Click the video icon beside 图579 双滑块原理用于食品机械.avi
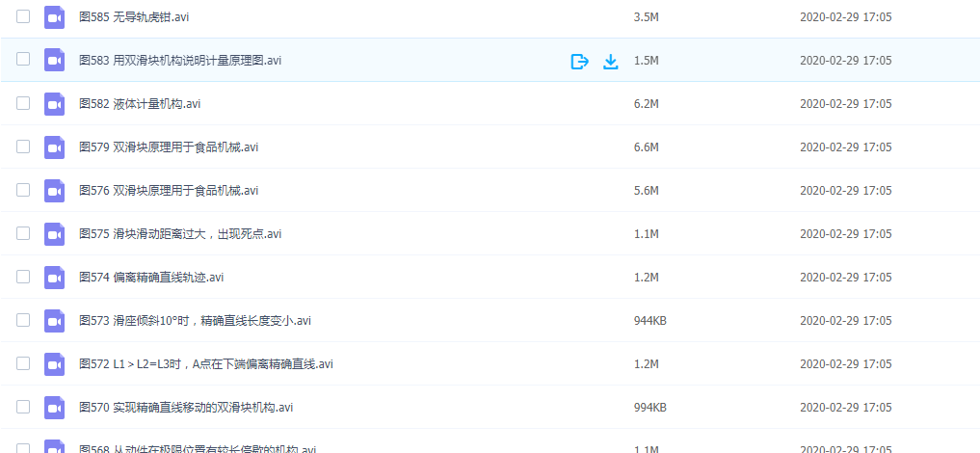The width and height of the screenshot is (980, 453). 54,147
